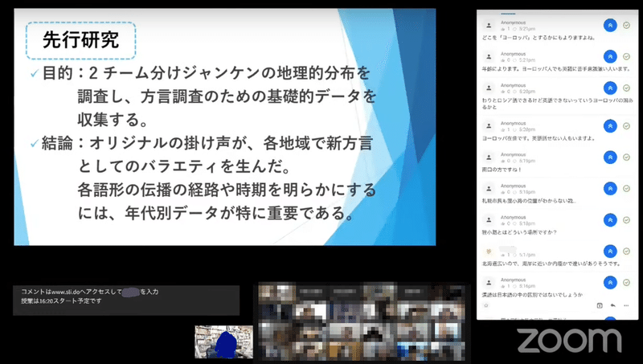Highlight the わりとロシア語できる comment
The width and height of the screenshot is (643, 364).
pyautogui.click(x=610, y=88)
